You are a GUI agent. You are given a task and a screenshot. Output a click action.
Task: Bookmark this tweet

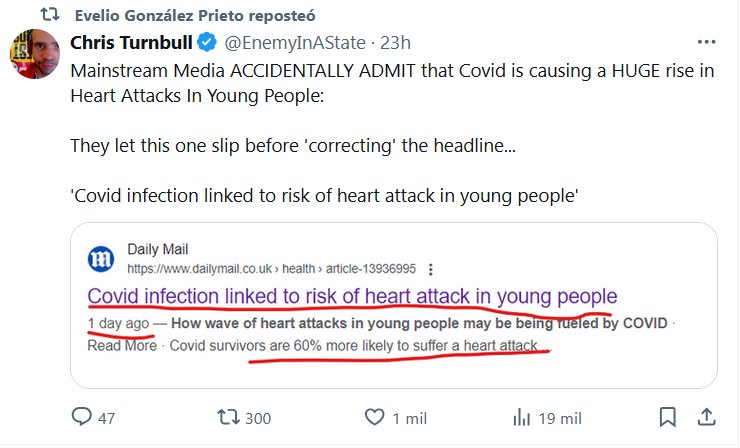tap(668, 416)
